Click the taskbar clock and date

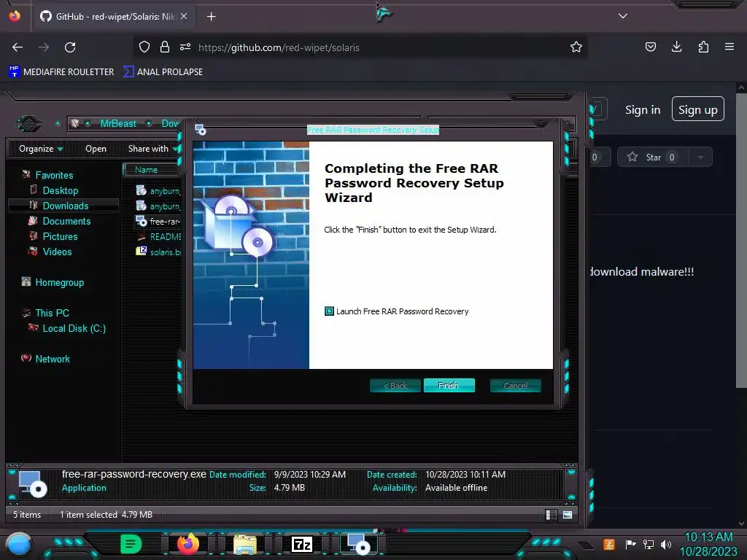[708, 544]
